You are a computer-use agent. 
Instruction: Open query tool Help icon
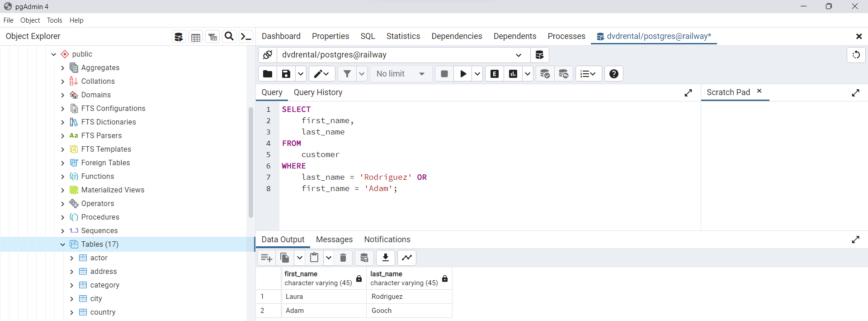pos(614,74)
